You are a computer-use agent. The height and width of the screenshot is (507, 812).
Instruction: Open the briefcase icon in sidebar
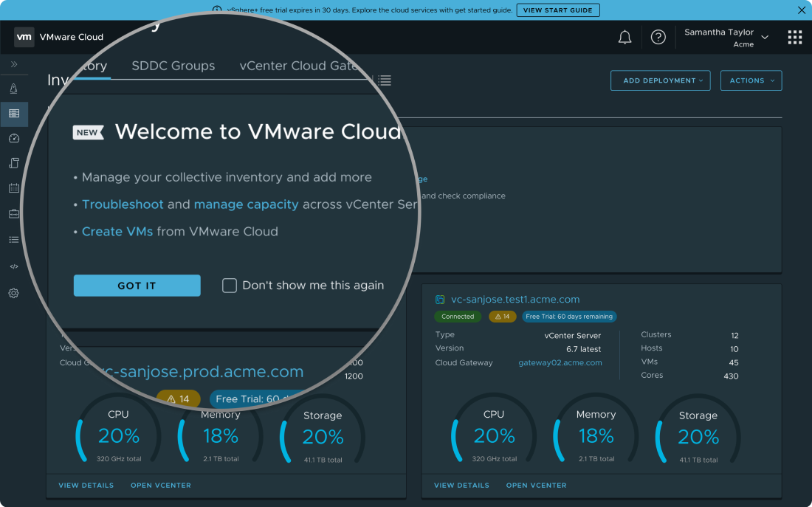click(x=14, y=213)
